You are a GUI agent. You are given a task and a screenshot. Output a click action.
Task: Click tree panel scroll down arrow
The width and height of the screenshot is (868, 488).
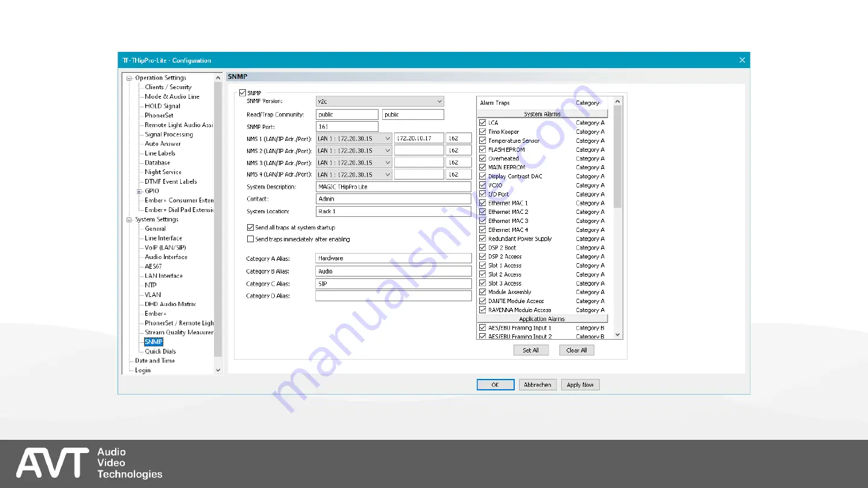pyautogui.click(x=218, y=370)
